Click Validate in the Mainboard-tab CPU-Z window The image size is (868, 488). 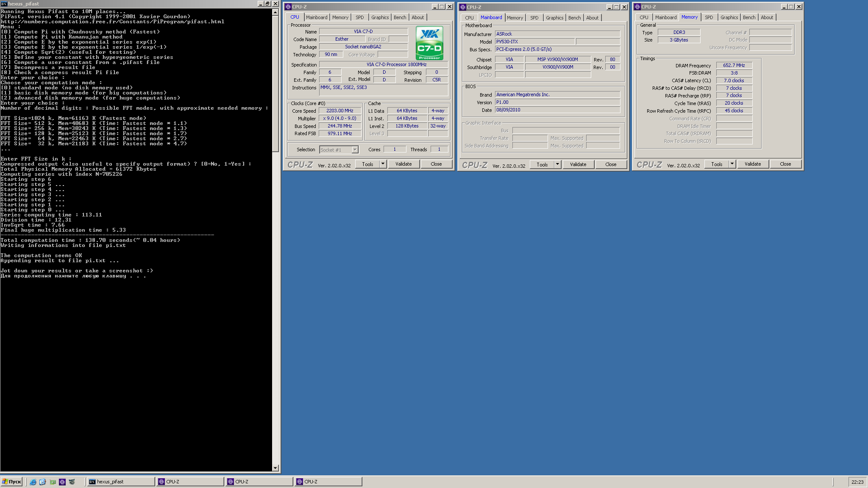[x=578, y=164]
